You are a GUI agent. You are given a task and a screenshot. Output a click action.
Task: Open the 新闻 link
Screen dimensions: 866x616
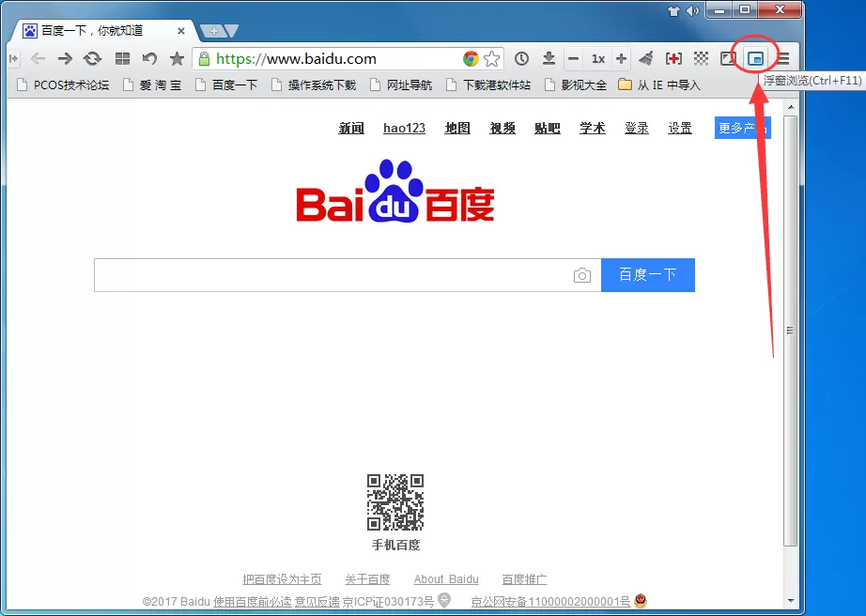click(351, 128)
